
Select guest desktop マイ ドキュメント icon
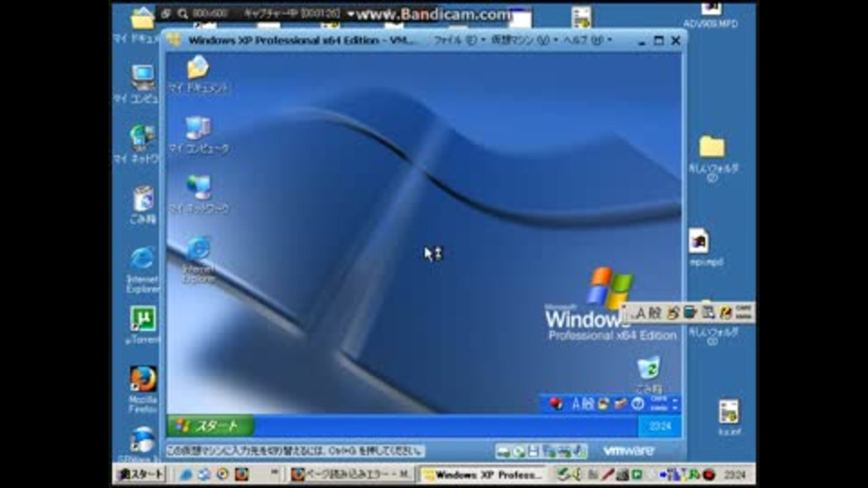[198, 74]
